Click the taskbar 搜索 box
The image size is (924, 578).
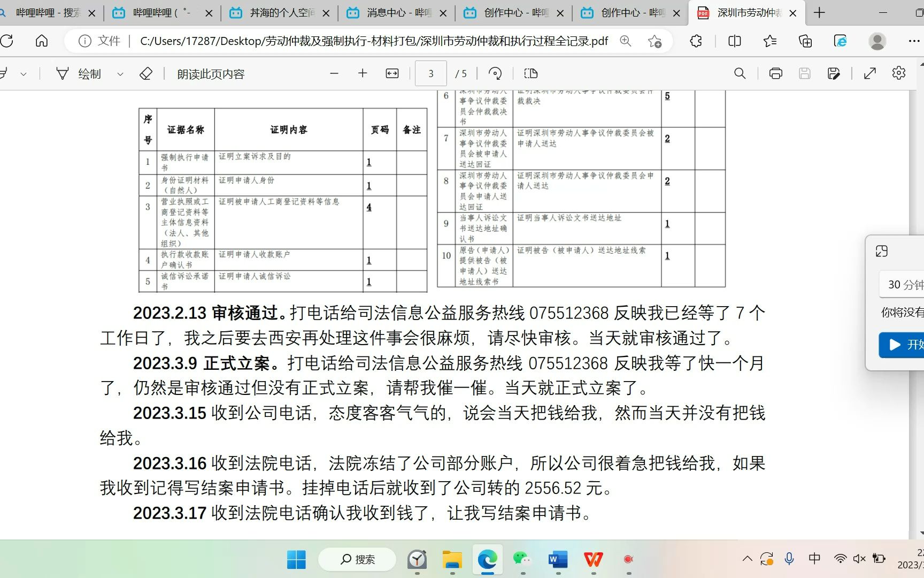point(357,559)
